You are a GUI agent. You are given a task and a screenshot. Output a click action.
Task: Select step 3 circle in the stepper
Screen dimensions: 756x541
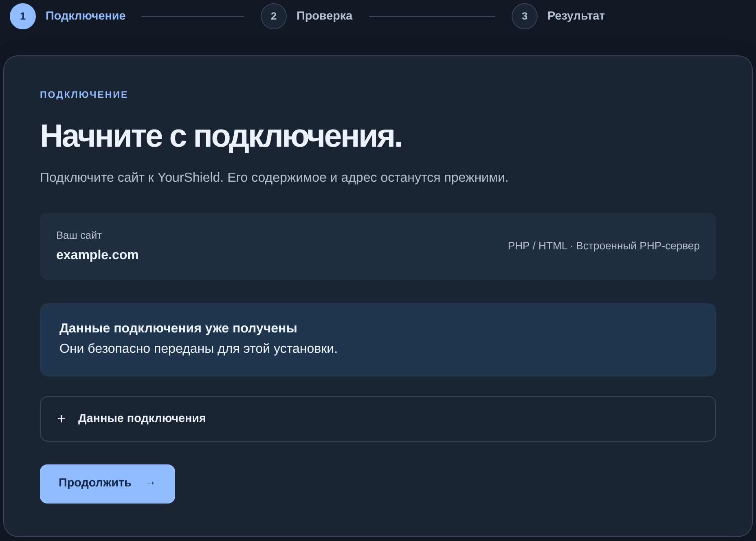(525, 16)
